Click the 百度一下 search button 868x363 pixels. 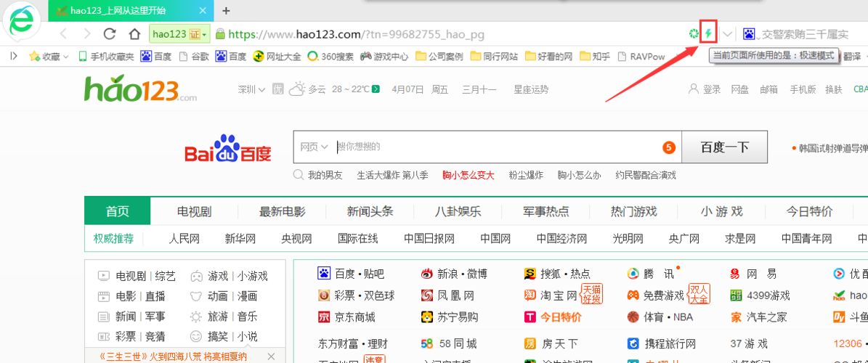[x=724, y=147]
